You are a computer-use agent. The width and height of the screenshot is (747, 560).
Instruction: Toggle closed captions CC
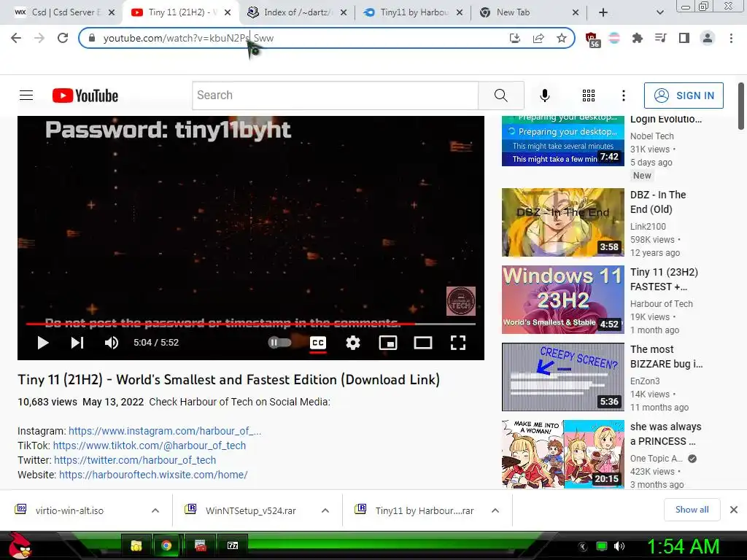(x=318, y=343)
